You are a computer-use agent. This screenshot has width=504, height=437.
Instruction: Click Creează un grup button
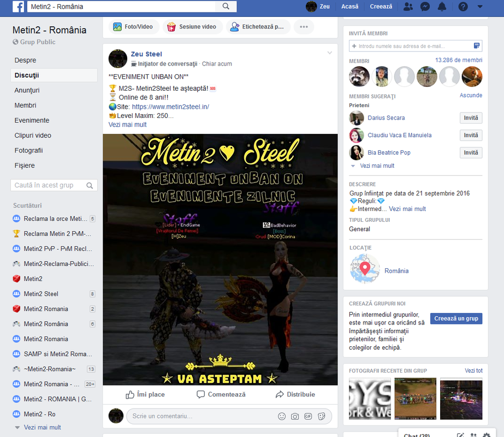pos(456,318)
